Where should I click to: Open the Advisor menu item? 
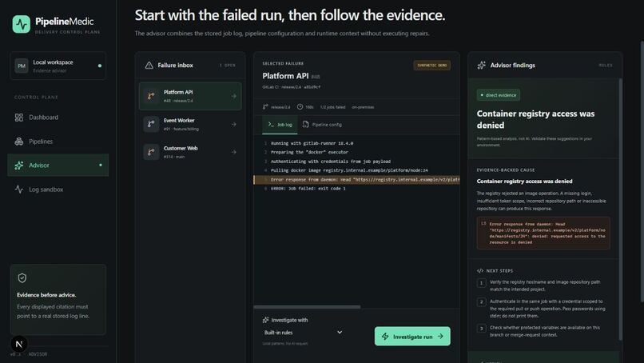[x=58, y=166]
